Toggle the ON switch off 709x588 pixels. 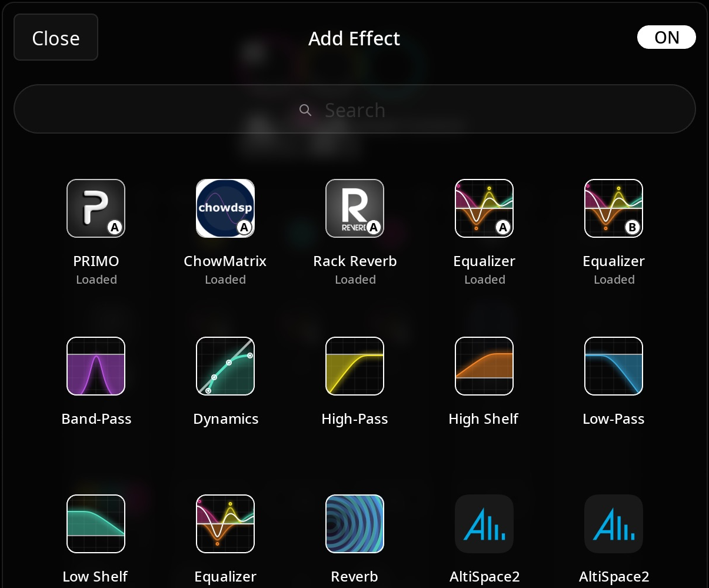point(667,37)
